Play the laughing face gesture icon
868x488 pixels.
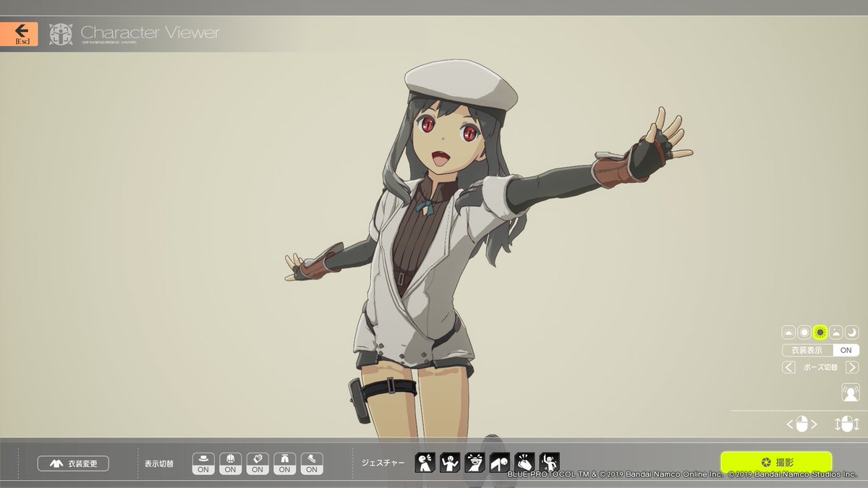[x=475, y=463]
